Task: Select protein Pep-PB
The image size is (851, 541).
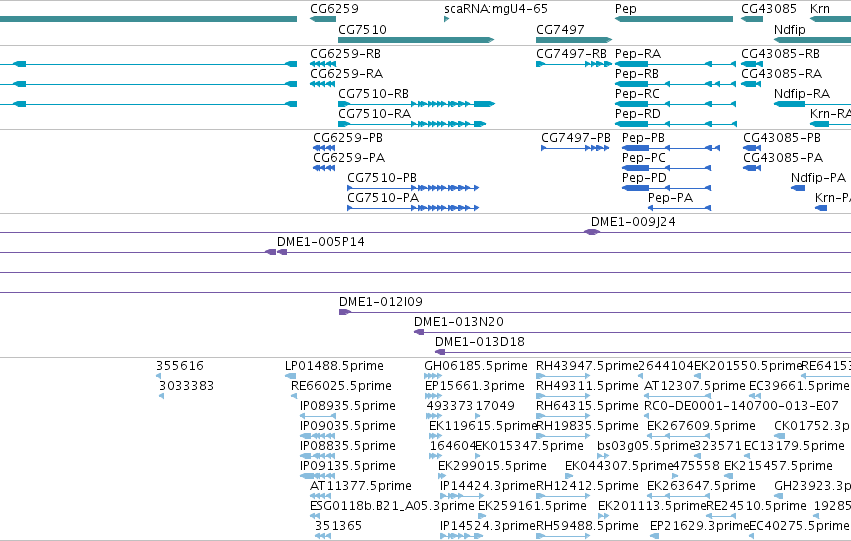Action: click(671, 148)
